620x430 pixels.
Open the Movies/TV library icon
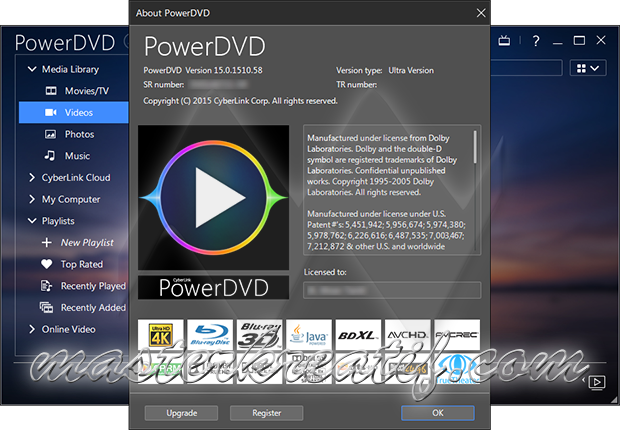point(51,91)
